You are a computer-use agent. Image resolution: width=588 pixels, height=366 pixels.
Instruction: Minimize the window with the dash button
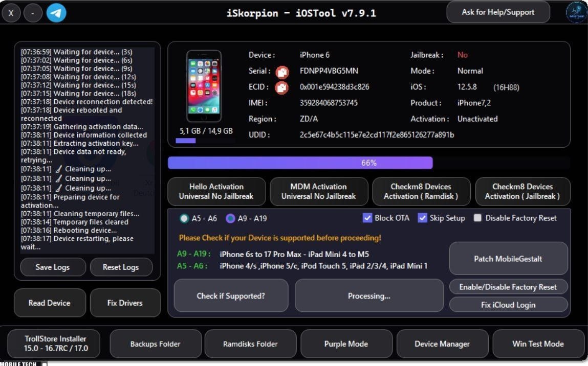click(33, 13)
